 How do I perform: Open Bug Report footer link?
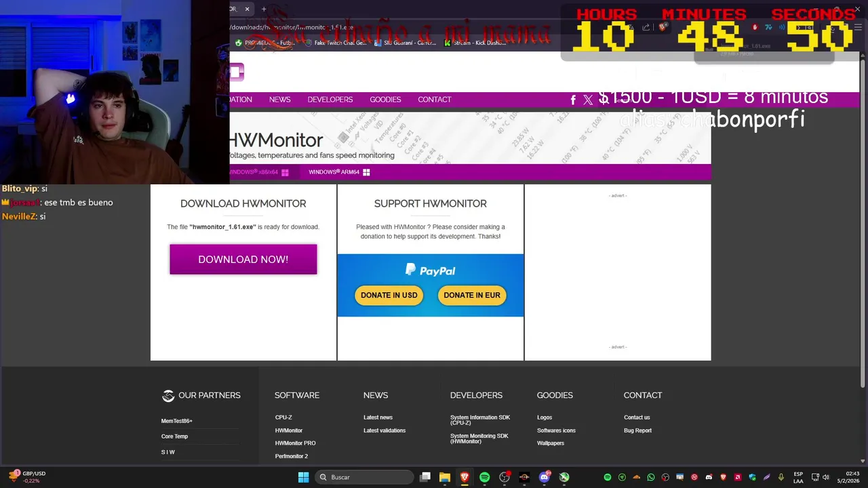pyautogui.click(x=637, y=430)
